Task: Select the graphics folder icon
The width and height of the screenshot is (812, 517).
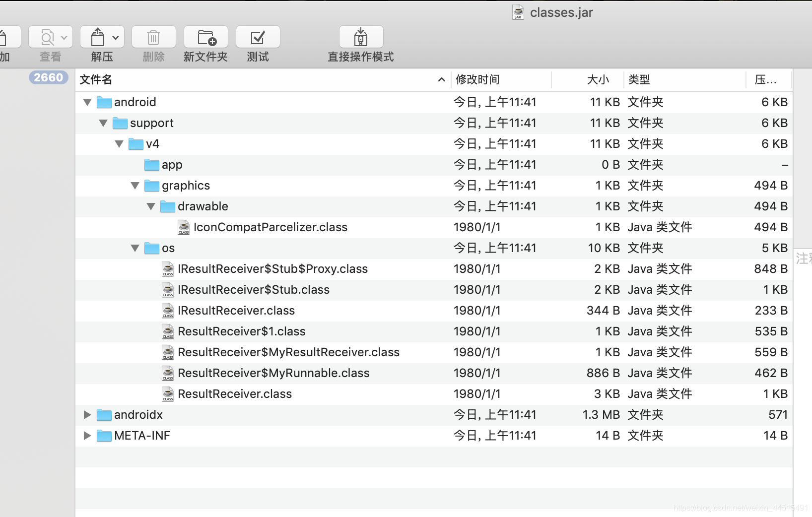Action: [x=152, y=186]
